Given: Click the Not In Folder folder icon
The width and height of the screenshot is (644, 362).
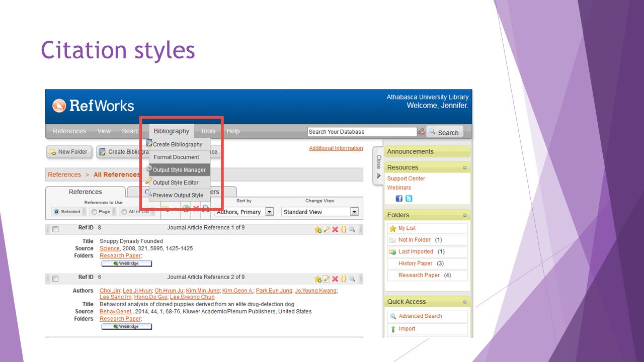Looking at the screenshot, I should coord(393,240).
